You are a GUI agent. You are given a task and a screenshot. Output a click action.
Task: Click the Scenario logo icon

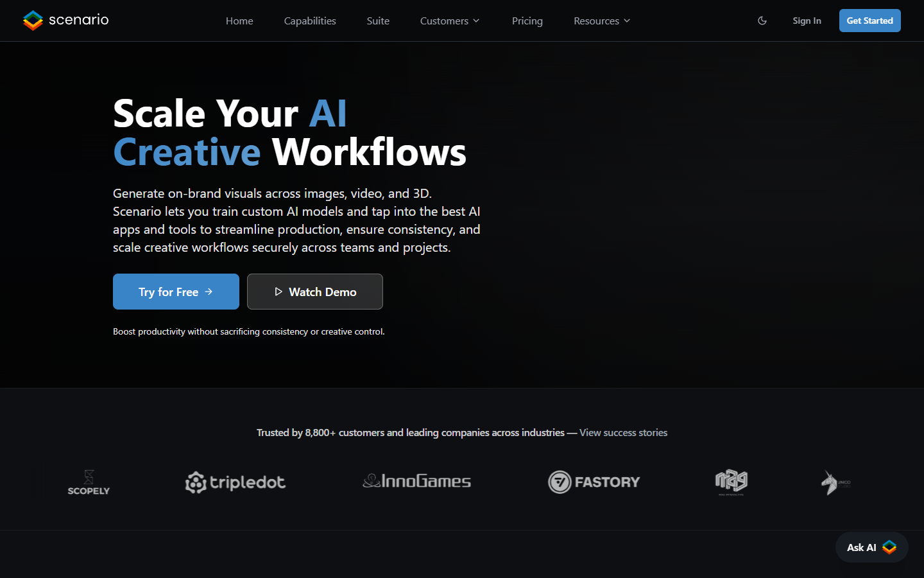(33, 21)
